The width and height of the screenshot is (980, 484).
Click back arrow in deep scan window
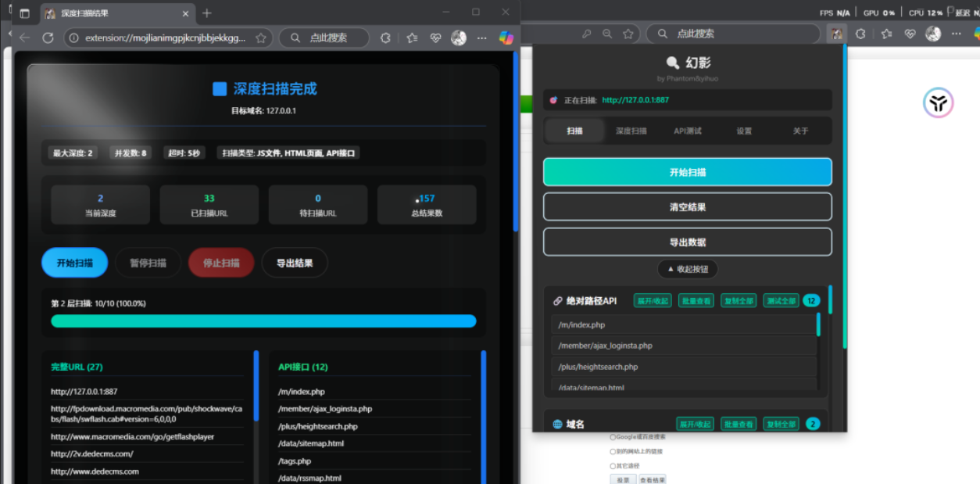coord(24,38)
